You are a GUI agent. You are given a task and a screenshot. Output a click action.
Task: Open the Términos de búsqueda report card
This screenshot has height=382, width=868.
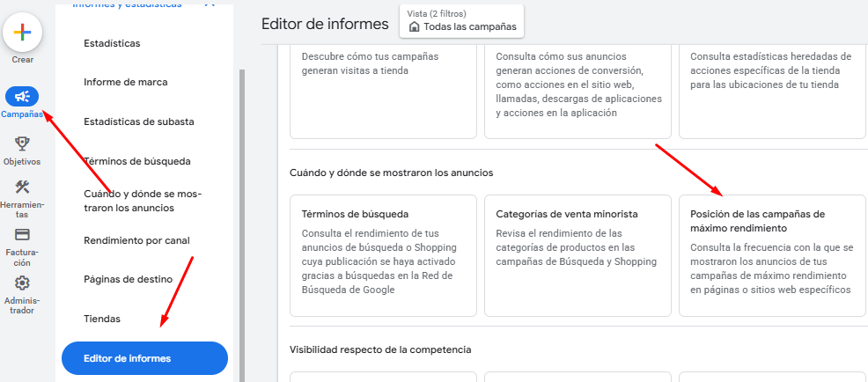pos(383,255)
